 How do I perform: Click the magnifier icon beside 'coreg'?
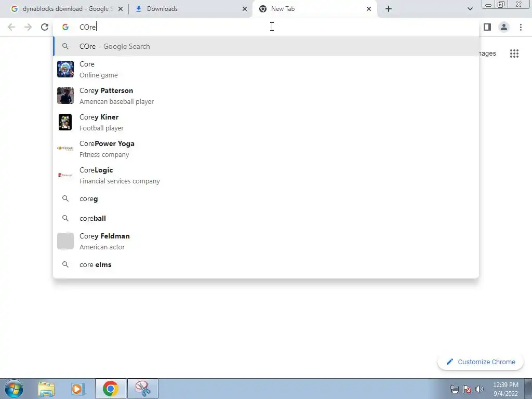[65, 199]
